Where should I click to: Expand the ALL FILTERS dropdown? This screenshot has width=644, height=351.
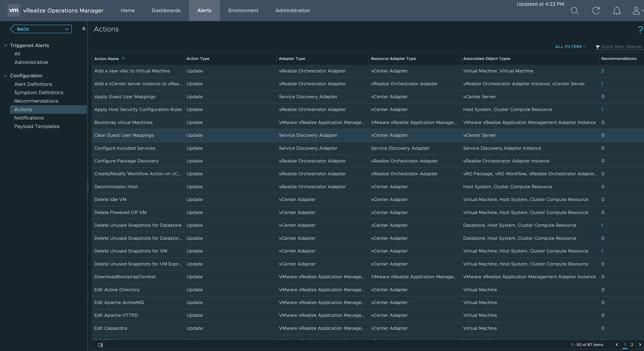(570, 47)
